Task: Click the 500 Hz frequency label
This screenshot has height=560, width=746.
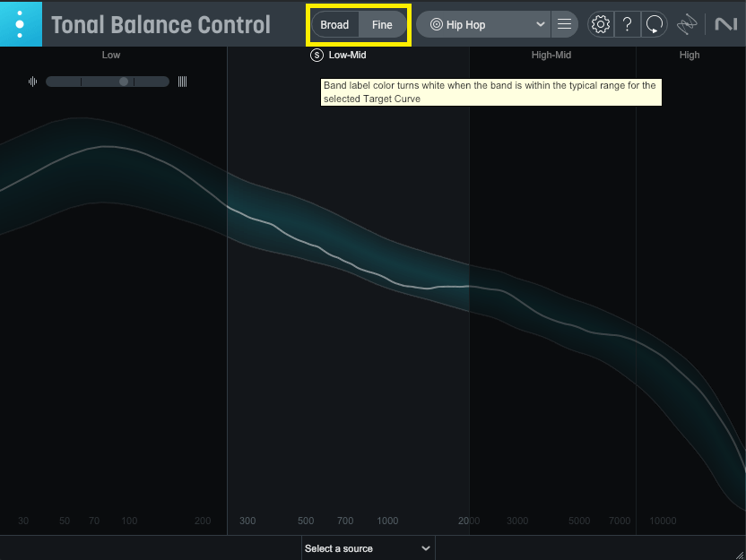Action: (x=306, y=521)
